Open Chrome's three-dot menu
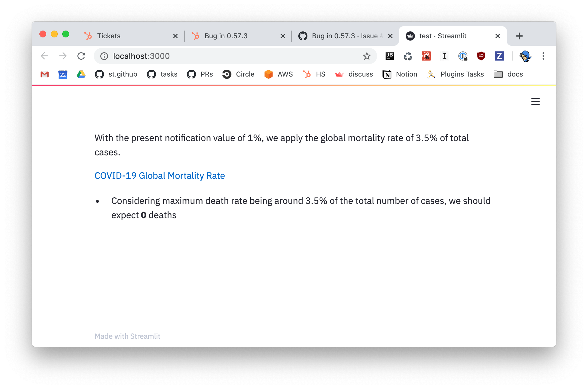Screen dimensions: 588x389 tap(543, 56)
